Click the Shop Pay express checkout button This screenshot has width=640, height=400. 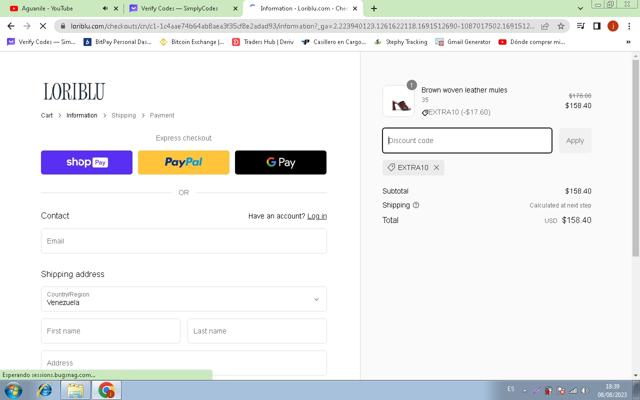(x=87, y=162)
